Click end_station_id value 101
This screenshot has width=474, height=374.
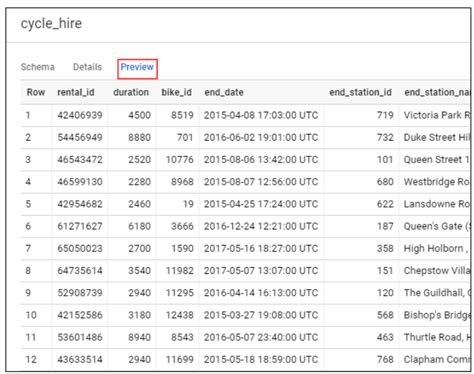point(385,160)
